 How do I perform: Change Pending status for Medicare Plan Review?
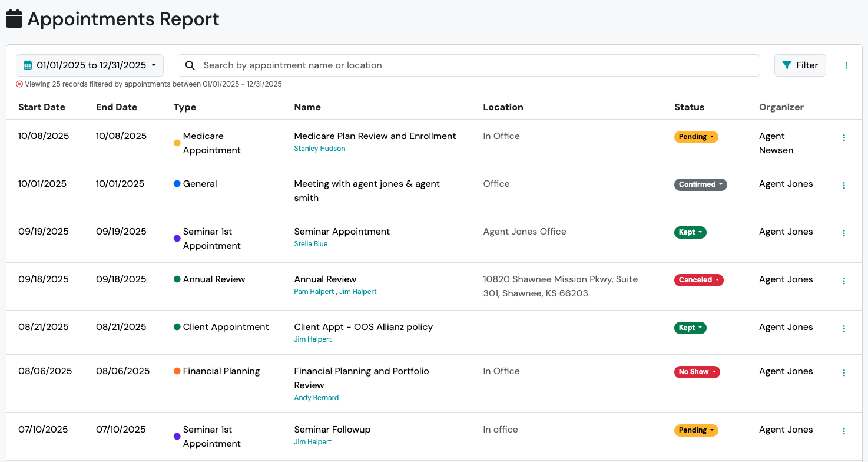[696, 137]
